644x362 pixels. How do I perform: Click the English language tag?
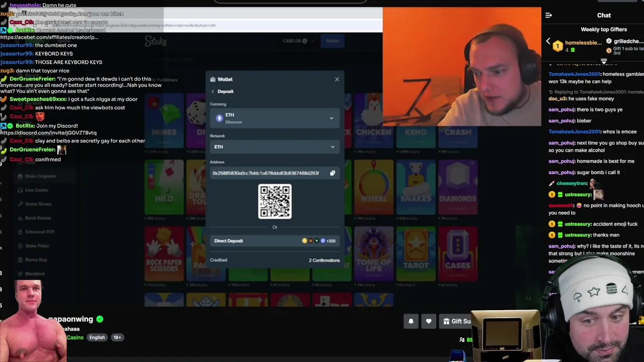(x=97, y=337)
